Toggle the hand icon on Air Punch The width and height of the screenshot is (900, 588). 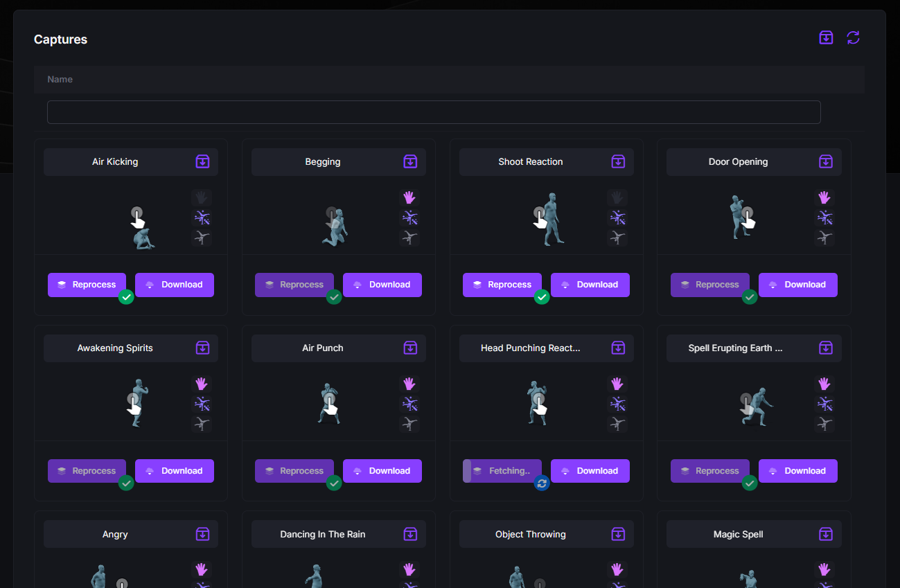point(409,384)
